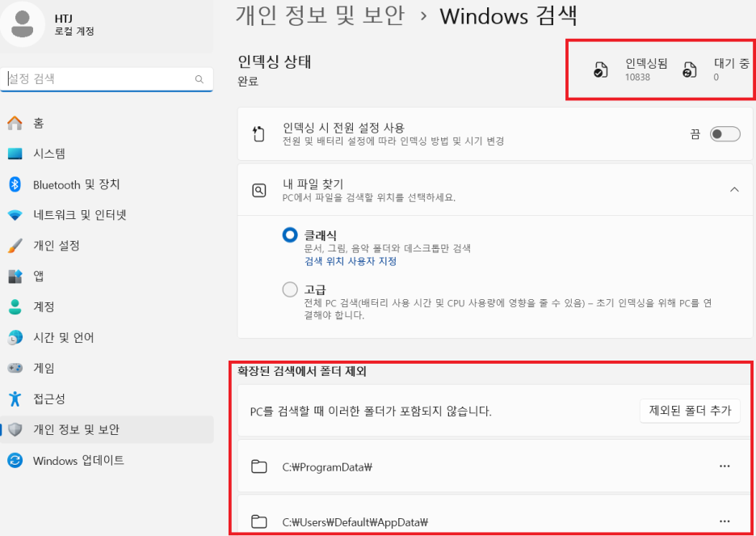756x536 pixels.
Task: Click the folder icon beside C:\ProgramData\
Action: [259, 466]
